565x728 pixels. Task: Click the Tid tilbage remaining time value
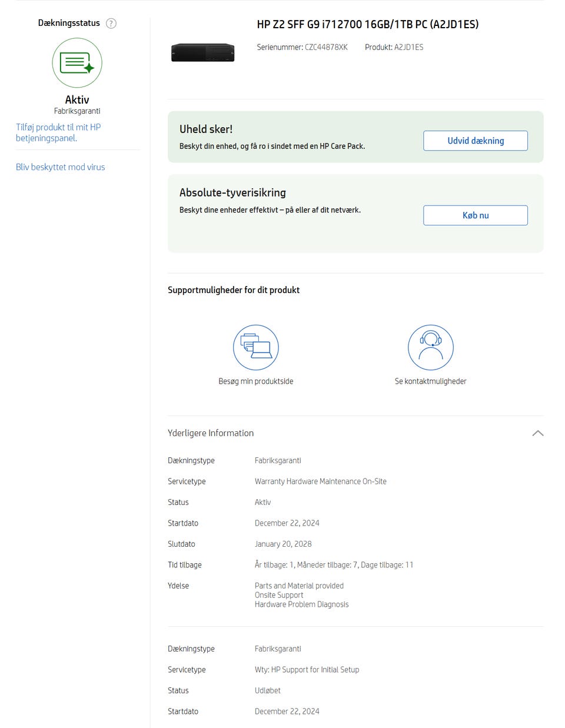coord(334,565)
